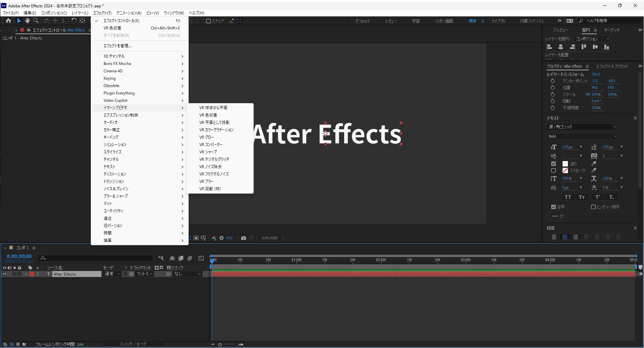Click the stroke none color swatch
Viewport: 644px width, 348px height.
point(565,170)
